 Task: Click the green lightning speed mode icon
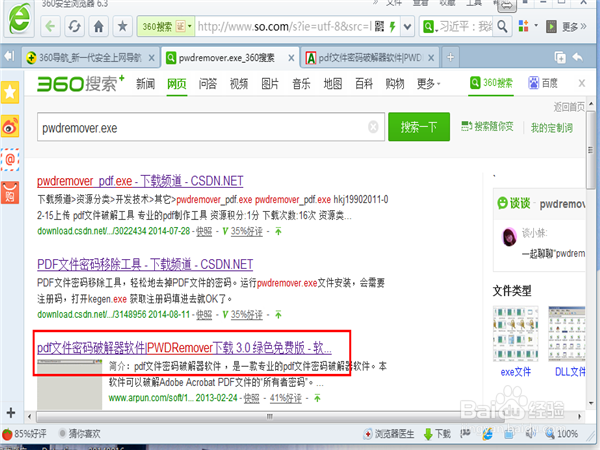pyautogui.click(x=392, y=26)
